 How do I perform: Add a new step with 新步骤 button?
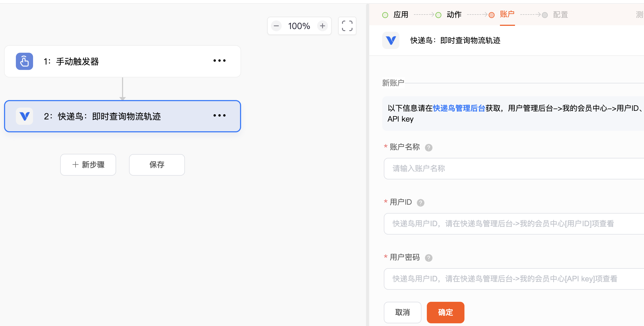(x=88, y=165)
